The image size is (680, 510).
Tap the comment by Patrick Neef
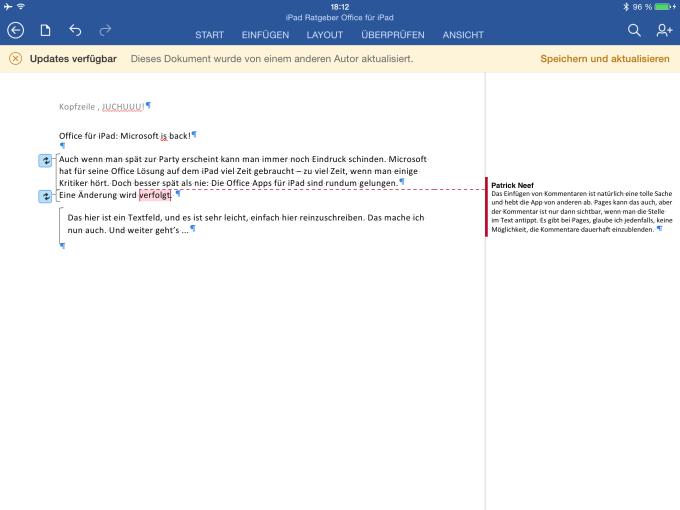click(581, 207)
